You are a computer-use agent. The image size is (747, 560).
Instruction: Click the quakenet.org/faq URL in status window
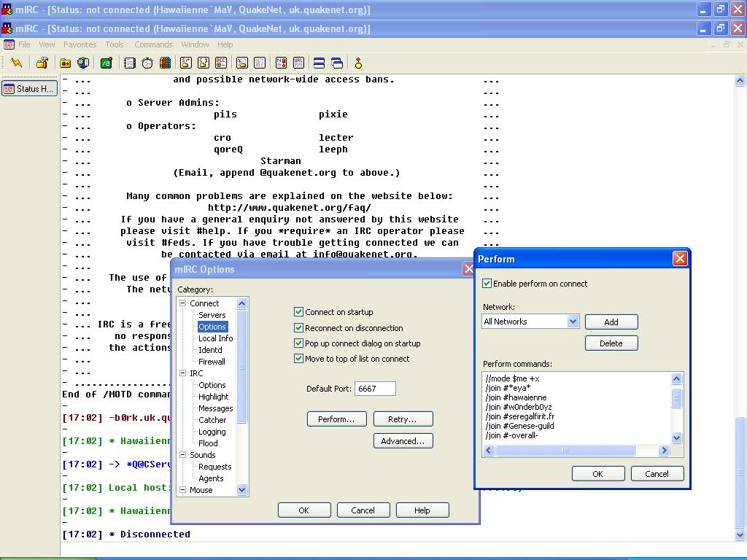(289, 208)
